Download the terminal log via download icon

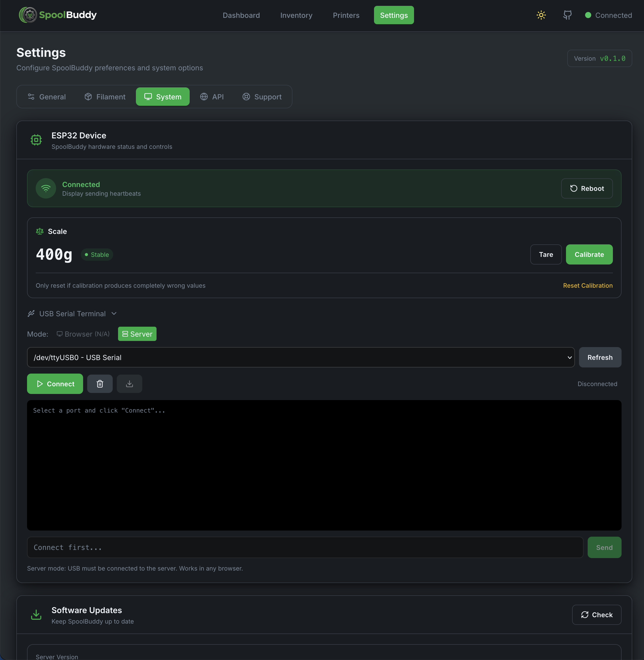[129, 384]
